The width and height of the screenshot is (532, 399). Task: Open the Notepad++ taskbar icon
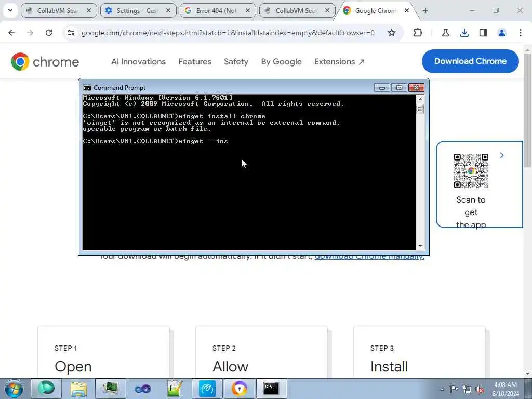tap(175, 389)
